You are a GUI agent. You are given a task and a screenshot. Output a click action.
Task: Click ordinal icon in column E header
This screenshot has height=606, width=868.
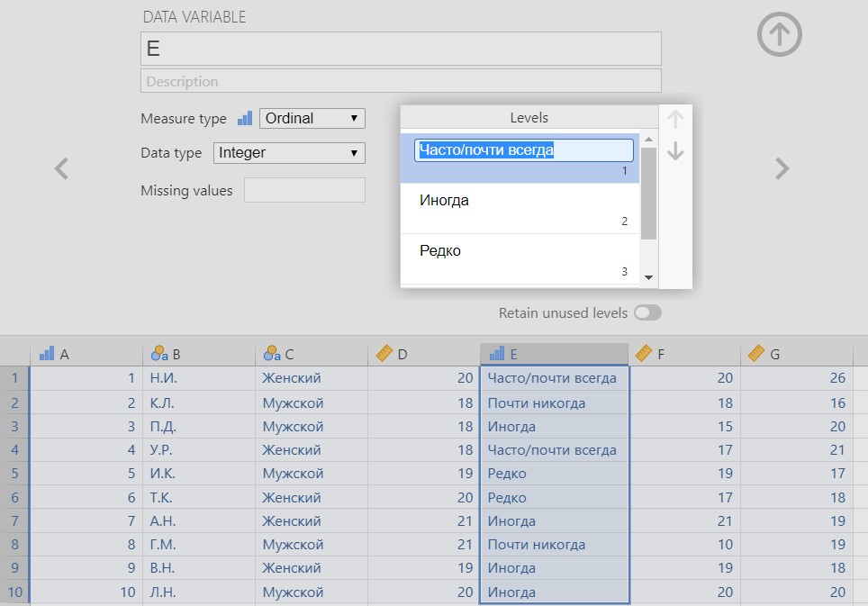497,354
